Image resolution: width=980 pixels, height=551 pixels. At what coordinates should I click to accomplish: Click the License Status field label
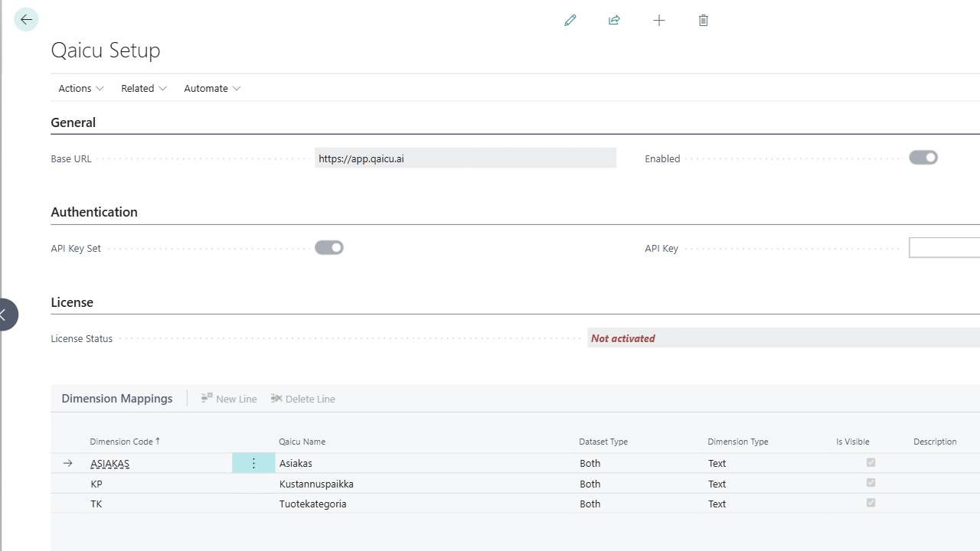coord(82,338)
